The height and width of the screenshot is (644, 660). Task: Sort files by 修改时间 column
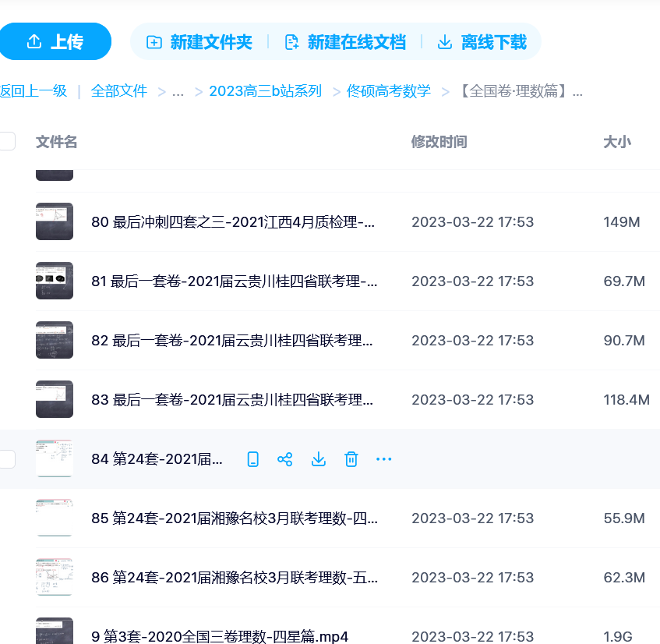(x=439, y=142)
